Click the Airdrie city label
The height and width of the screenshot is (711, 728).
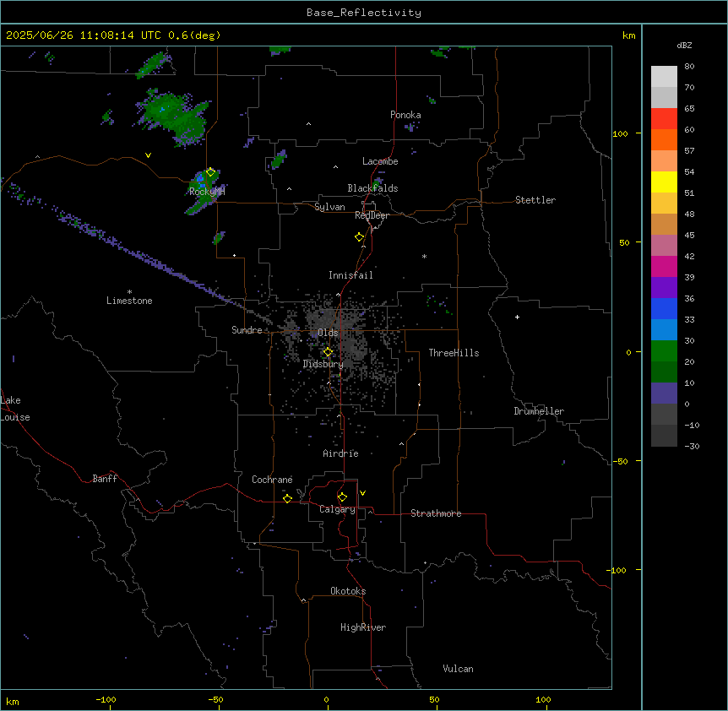coord(340,453)
